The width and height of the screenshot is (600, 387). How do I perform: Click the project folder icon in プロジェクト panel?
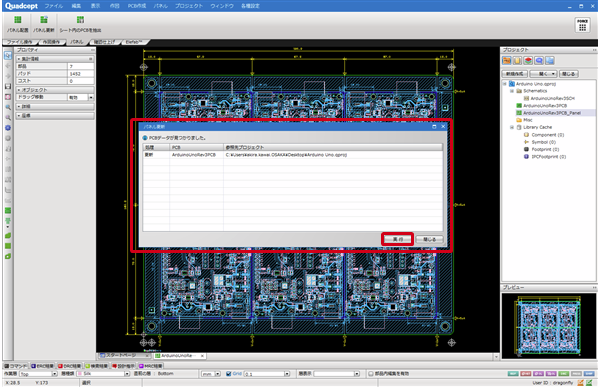click(x=506, y=61)
